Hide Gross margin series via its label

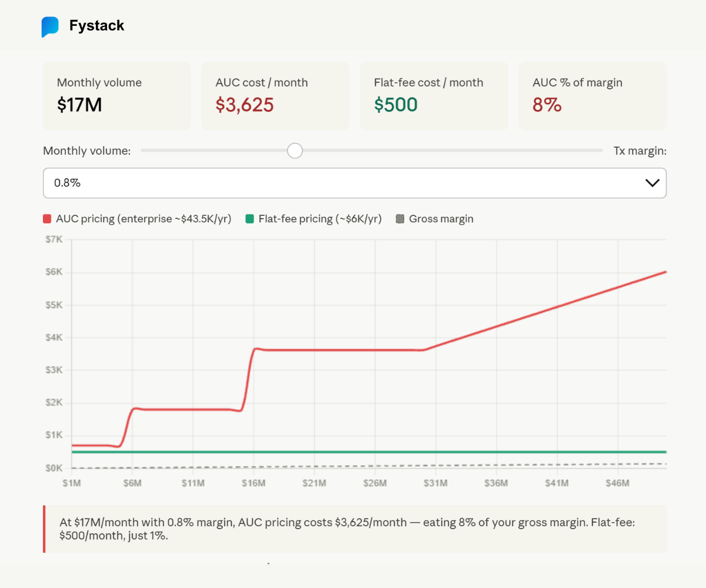click(441, 219)
